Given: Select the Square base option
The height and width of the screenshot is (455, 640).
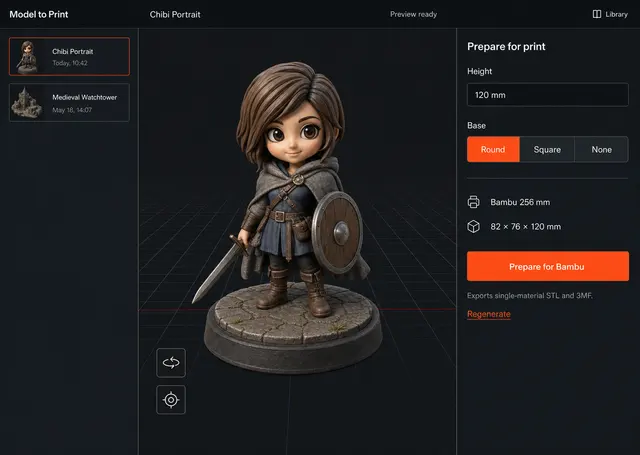Looking at the screenshot, I should point(547,149).
